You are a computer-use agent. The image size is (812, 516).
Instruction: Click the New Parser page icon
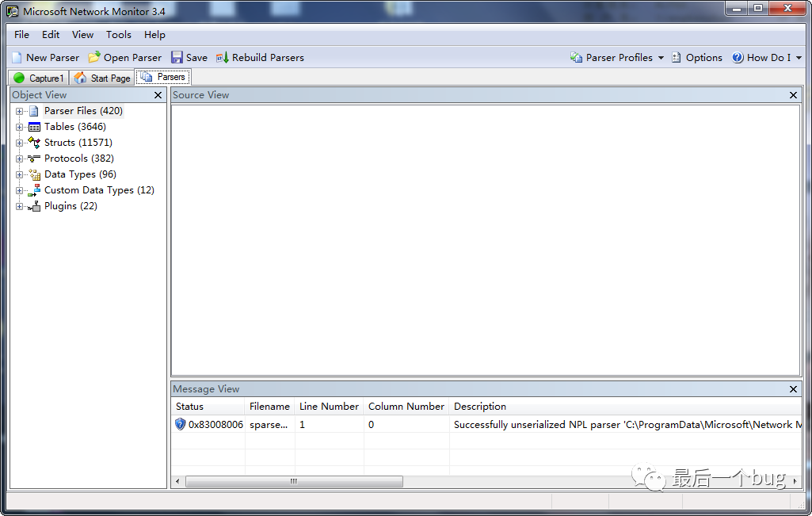coord(17,58)
